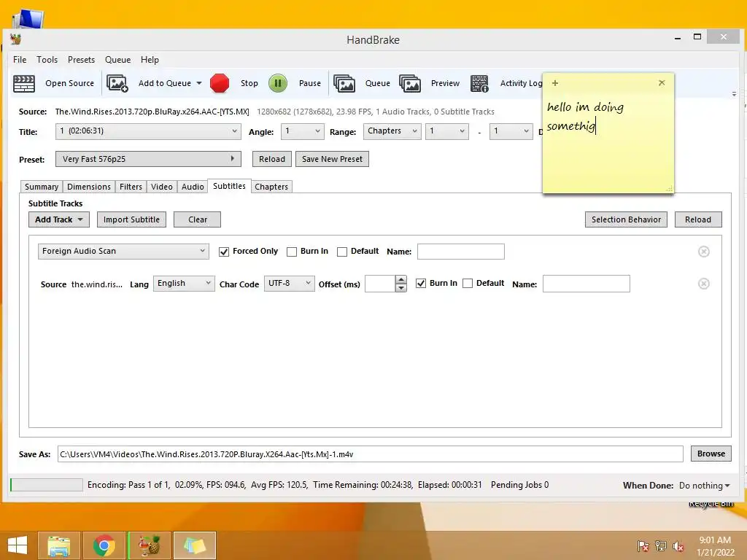Open the Help menu
The image size is (747, 560).
(x=150, y=60)
